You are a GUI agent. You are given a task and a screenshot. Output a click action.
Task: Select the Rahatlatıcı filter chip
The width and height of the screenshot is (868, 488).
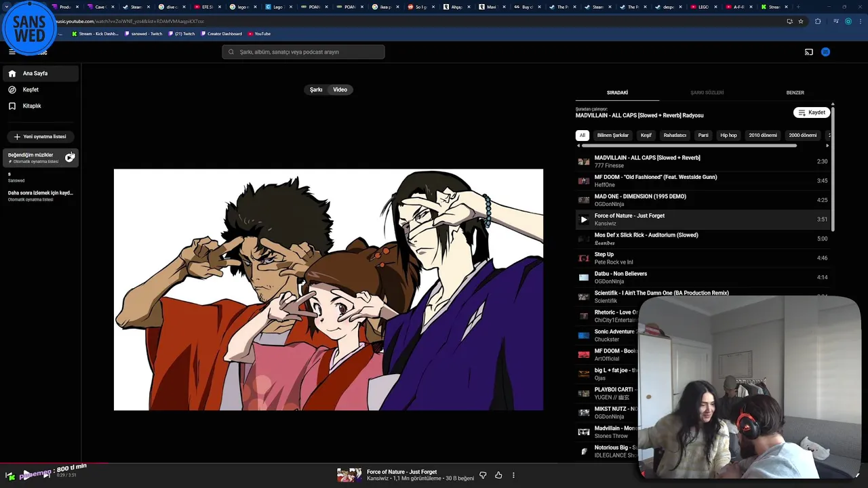point(675,135)
